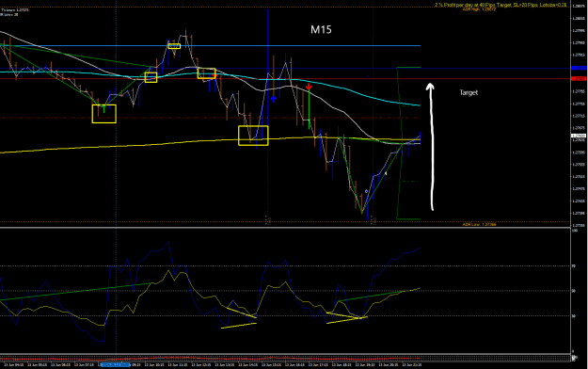Click the ADR Low label
This screenshot has width=588, height=369.
[x=479, y=224]
